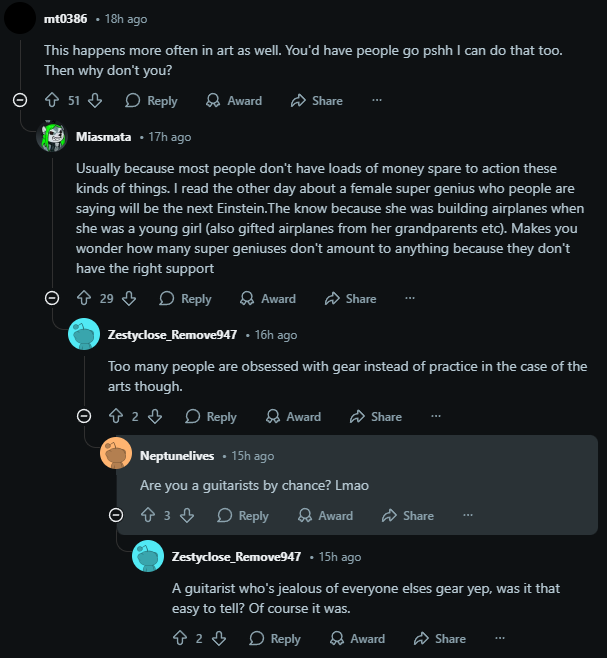Click Miasmata's green-haired avatar
The width and height of the screenshot is (607, 658).
[52, 137]
